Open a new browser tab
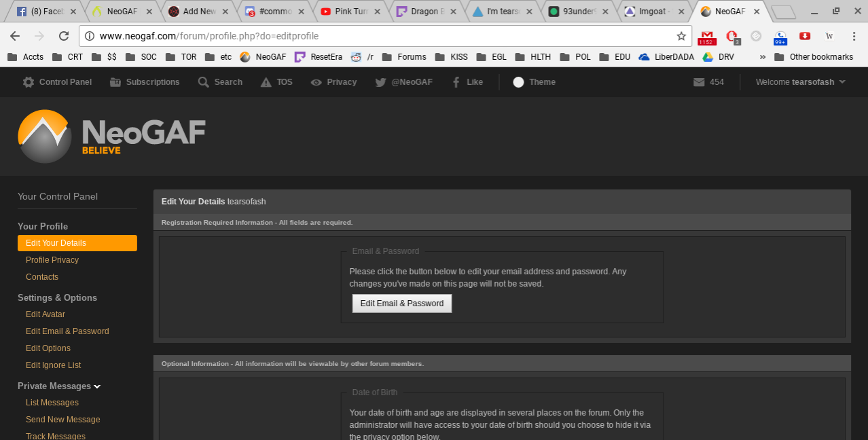This screenshot has width=868, height=440. tap(783, 12)
